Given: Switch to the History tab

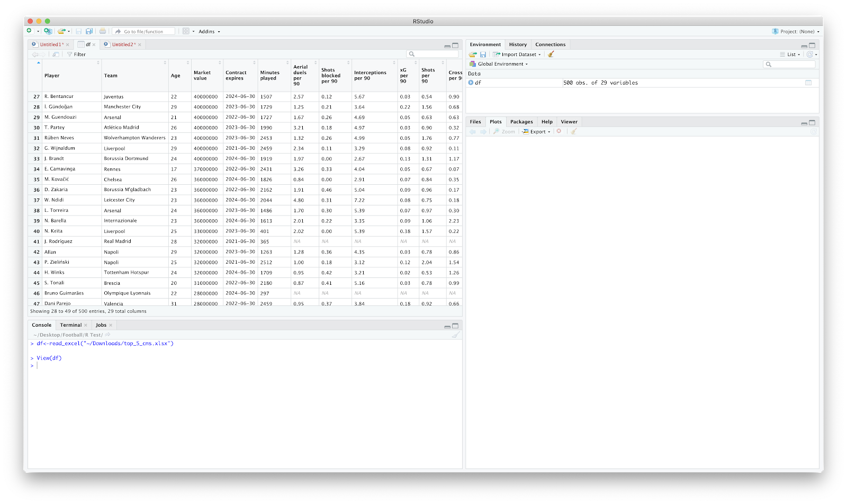Looking at the screenshot, I should 518,44.
